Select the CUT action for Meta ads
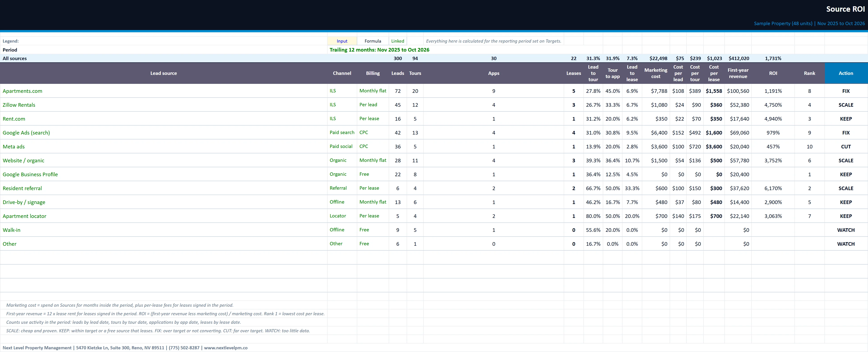The width and height of the screenshot is (868, 352). coord(846,146)
